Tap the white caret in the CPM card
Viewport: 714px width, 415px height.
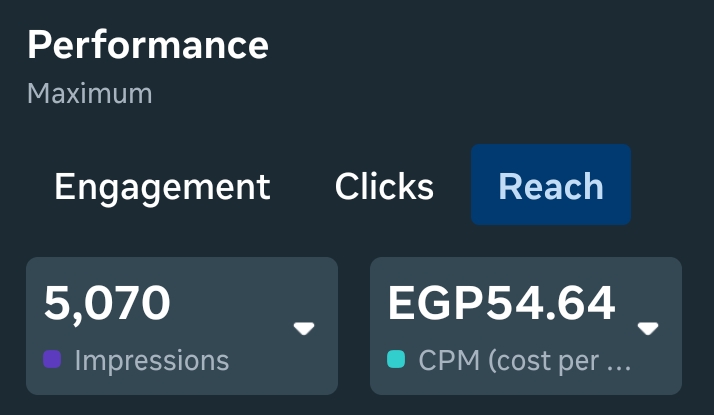(648, 328)
